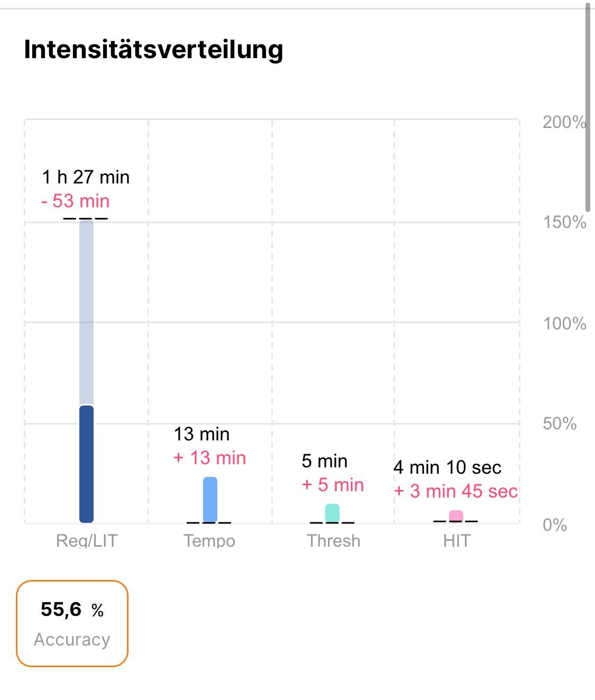Click the Tempo axis label
Screen dimensions: 595x700
(x=209, y=541)
